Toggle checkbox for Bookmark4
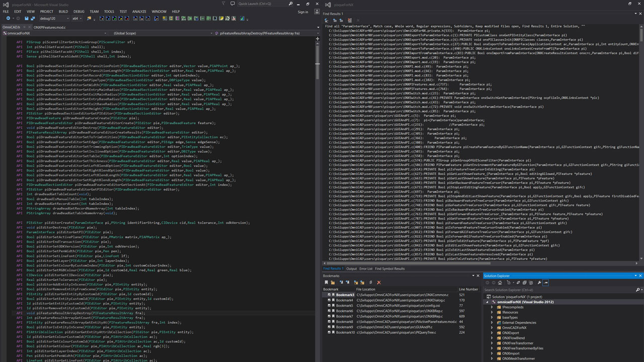Image resolution: width=644 pixels, height=362 pixels. 329,300
